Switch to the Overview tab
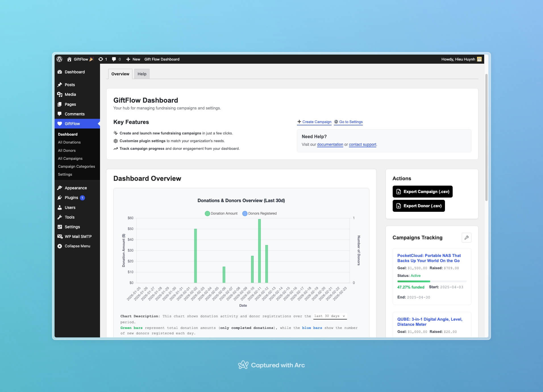The width and height of the screenshot is (543, 392). 120,74
